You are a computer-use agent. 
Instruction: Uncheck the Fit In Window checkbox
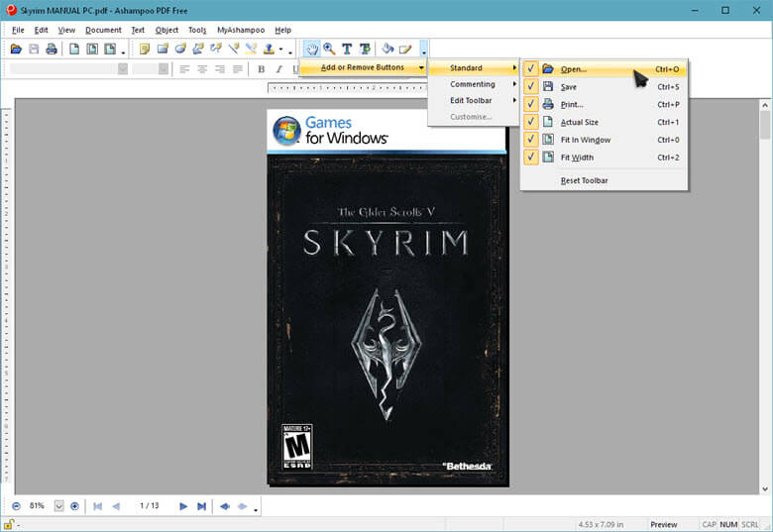point(530,140)
